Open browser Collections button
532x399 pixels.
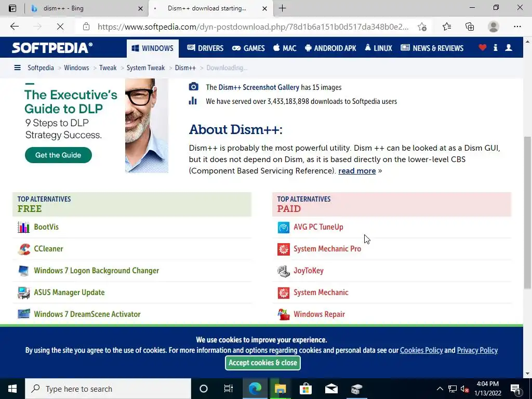click(470, 26)
